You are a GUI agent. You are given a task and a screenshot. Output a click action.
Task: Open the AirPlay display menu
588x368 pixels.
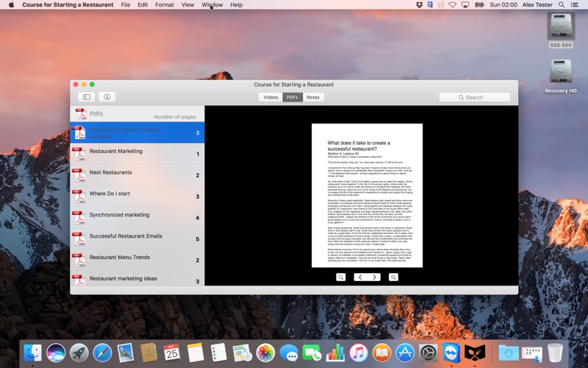point(465,4)
